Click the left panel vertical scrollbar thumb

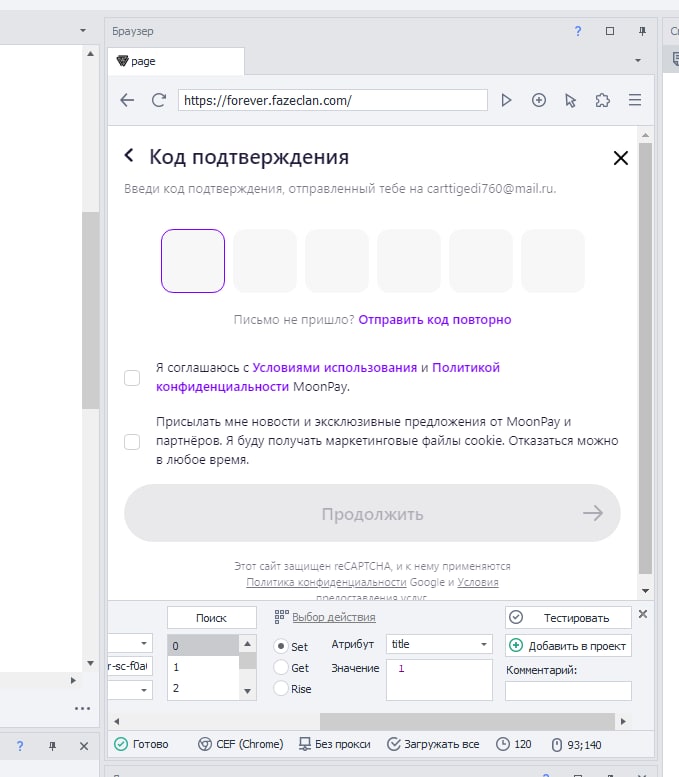[x=91, y=310]
